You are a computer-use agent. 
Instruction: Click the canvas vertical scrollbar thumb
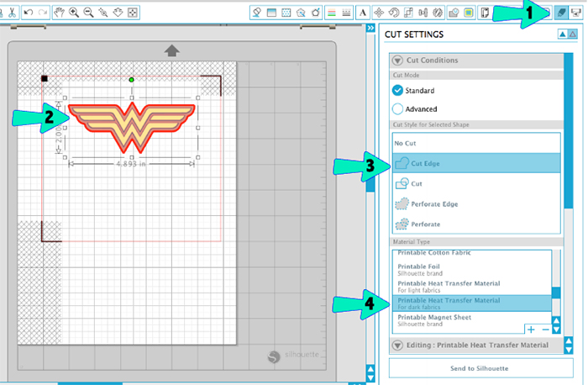tap(370, 185)
